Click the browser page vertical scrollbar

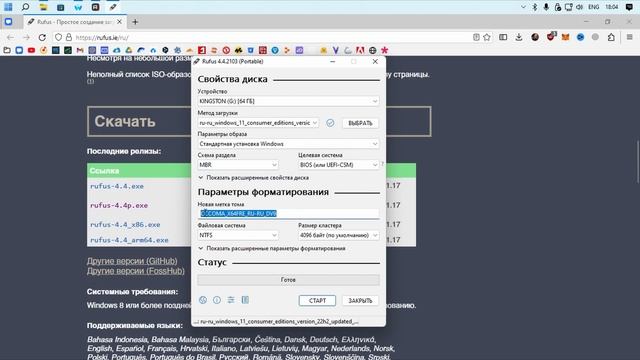pos(638,162)
